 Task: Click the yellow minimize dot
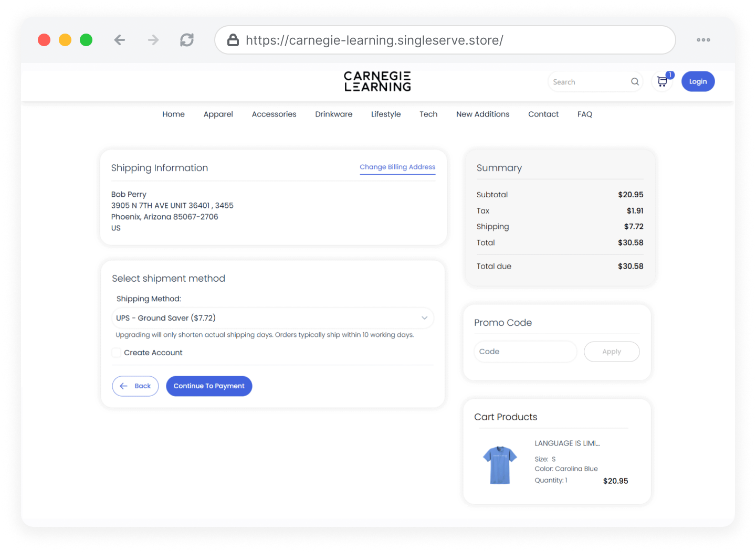coord(65,40)
